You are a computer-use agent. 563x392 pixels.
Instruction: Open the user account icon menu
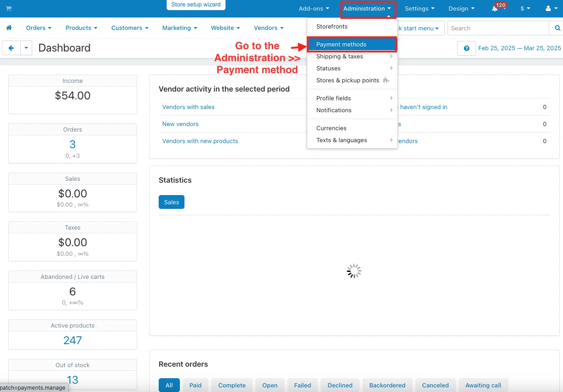click(551, 8)
